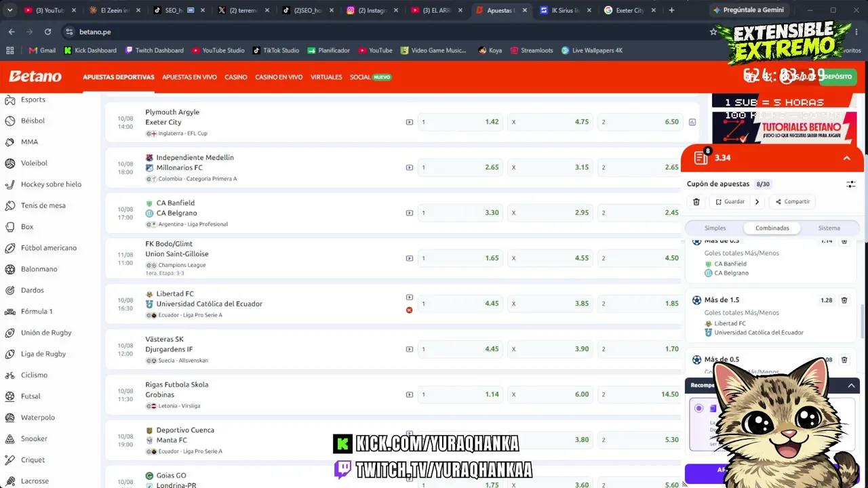Select the Combinadas bet slip tab
The height and width of the screenshot is (488, 868).
click(x=772, y=228)
